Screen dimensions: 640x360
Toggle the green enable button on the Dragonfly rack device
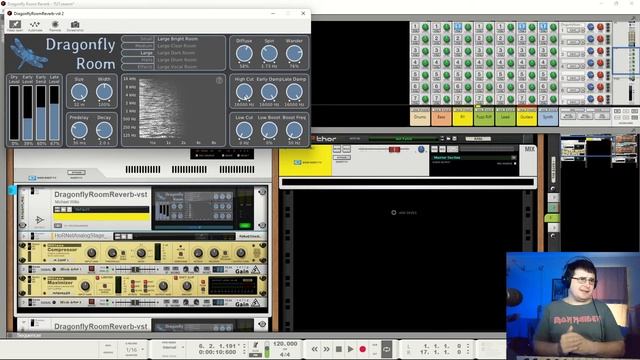245,225
